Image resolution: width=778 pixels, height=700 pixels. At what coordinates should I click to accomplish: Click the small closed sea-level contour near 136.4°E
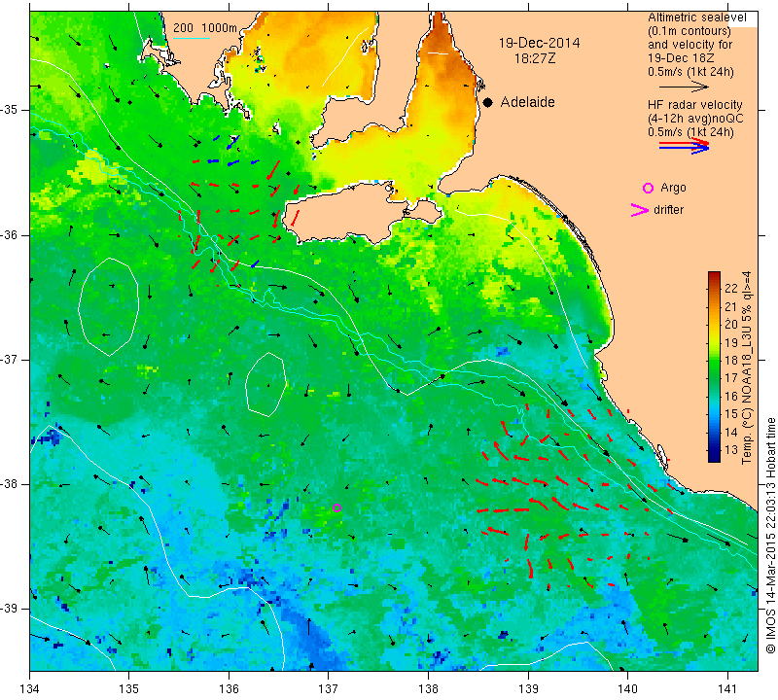[265, 384]
